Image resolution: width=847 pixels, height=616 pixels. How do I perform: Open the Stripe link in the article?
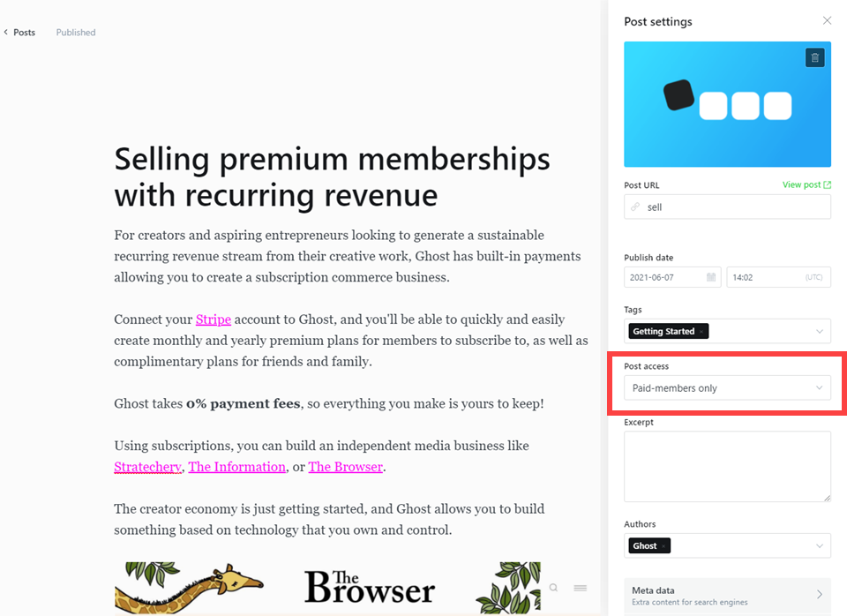pyautogui.click(x=214, y=319)
